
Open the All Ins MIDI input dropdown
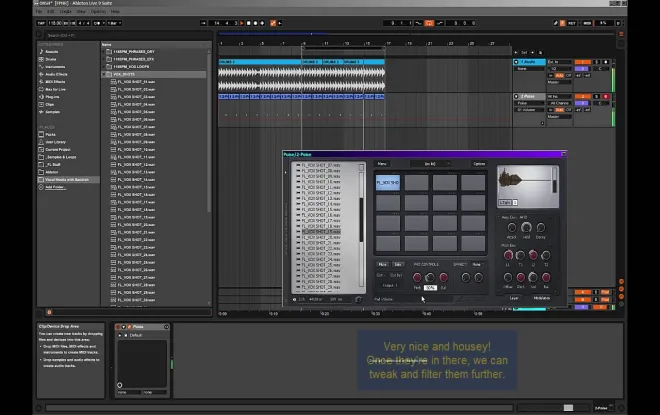point(559,96)
